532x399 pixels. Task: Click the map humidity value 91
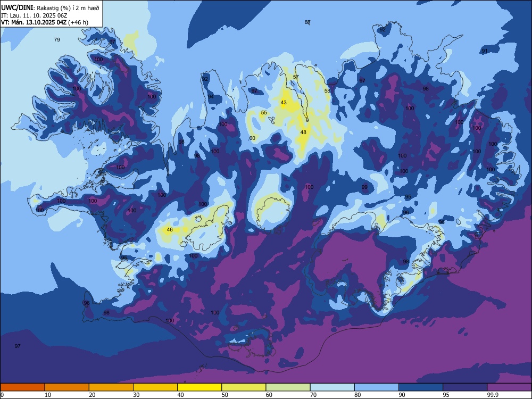click(485, 51)
